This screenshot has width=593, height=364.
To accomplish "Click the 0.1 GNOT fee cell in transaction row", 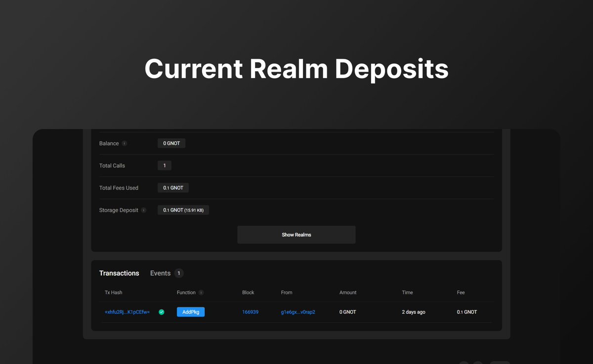I will point(467,312).
